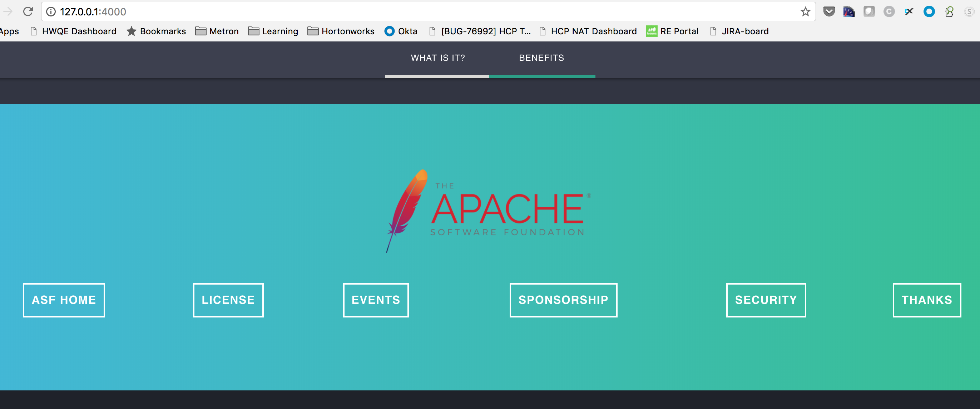Expand the Metron bookmarks folder
This screenshot has width=980, height=409.
217,31
